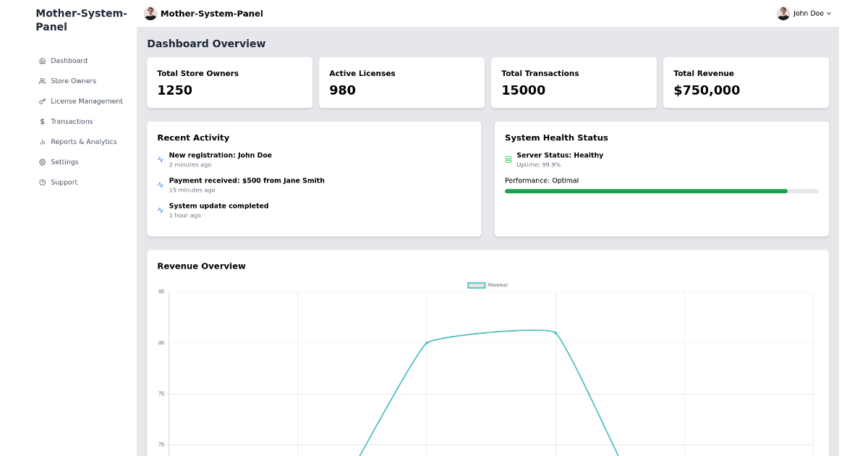Select the Support help-circle icon
868x456 pixels.
[x=42, y=182]
